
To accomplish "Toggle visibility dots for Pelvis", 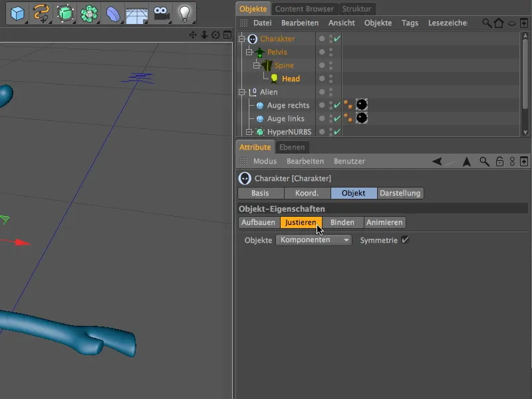I will coord(331,52).
